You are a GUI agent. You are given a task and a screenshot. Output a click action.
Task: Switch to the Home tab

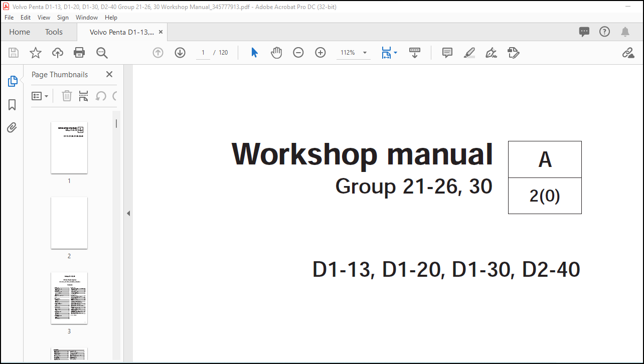[20, 32]
